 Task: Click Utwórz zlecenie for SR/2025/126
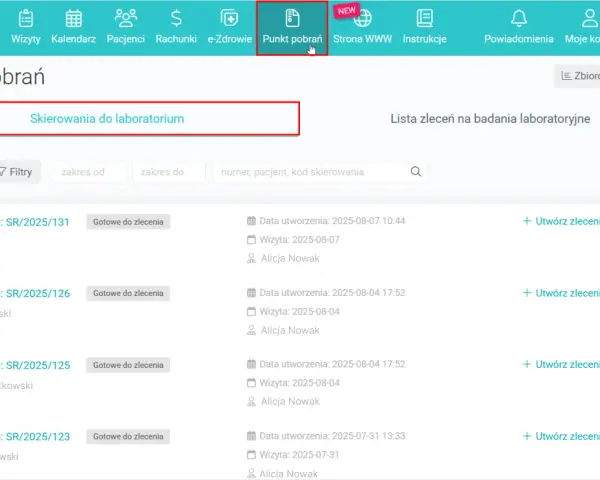click(x=561, y=293)
